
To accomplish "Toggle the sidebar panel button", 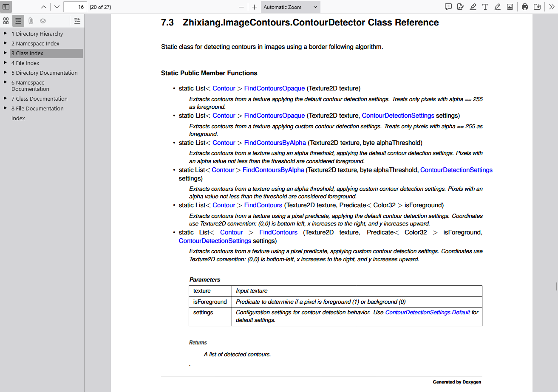I will point(6,7).
